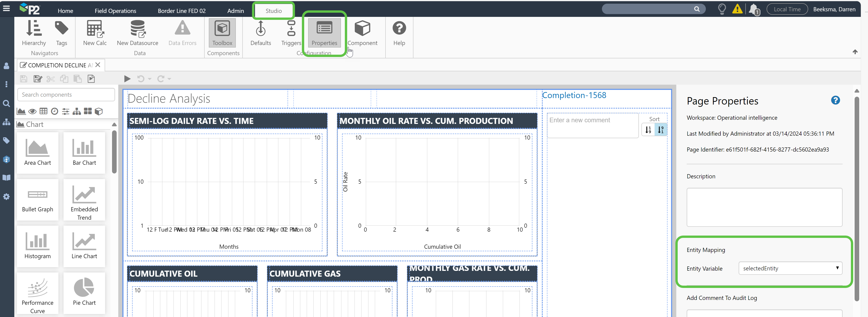Screen dimensions: 868x317
Task: Open the undo history dropdown arrow
Action: tap(150, 79)
